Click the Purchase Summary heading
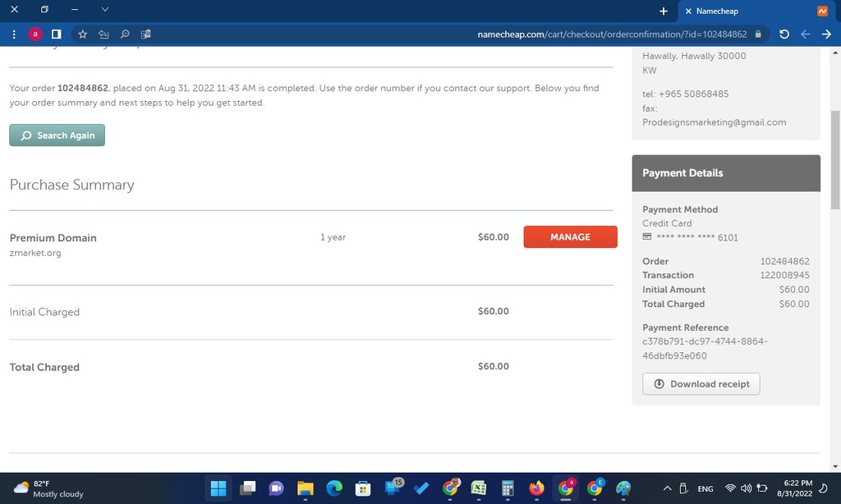The width and height of the screenshot is (841, 504). [x=72, y=185]
